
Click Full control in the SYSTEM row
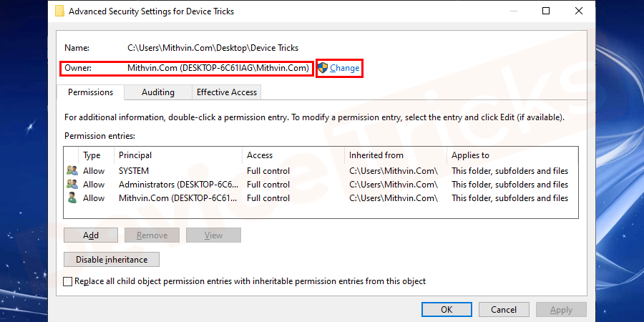point(268,171)
